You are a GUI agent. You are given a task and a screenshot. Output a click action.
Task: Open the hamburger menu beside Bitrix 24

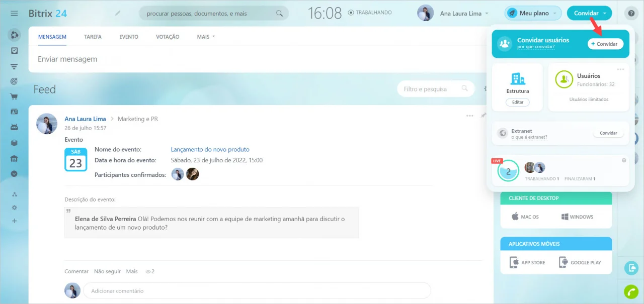pyautogui.click(x=14, y=14)
